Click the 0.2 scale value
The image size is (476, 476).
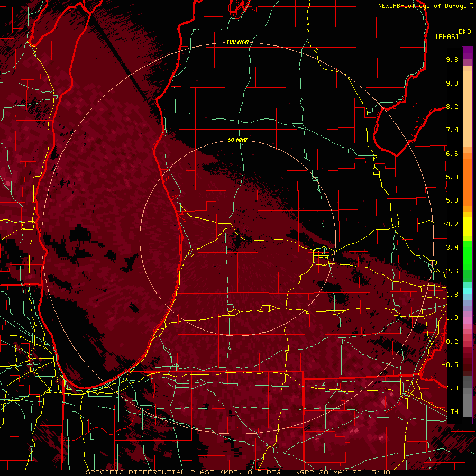pyautogui.click(x=452, y=342)
